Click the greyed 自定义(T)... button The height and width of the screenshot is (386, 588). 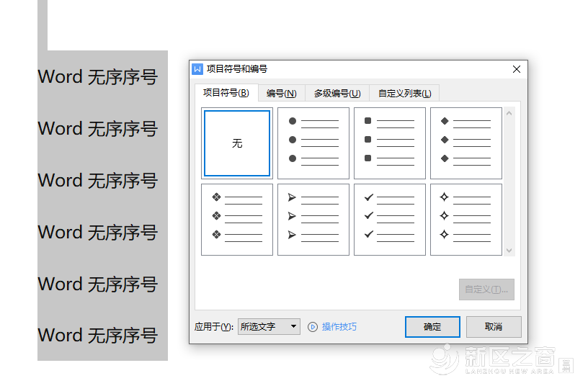point(486,289)
